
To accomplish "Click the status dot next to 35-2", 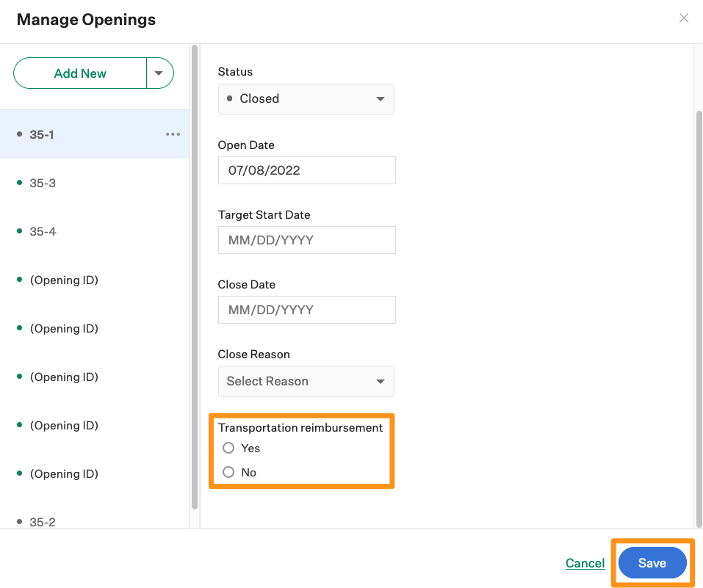I will tap(19, 521).
